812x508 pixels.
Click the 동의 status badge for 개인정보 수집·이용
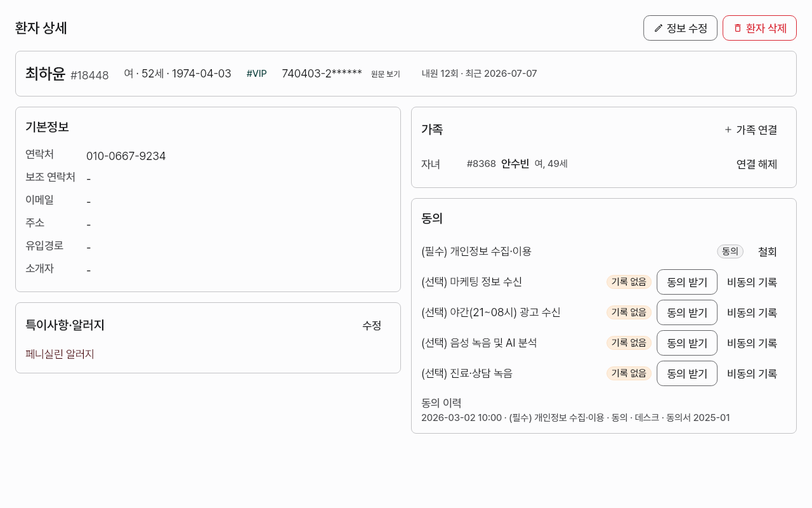click(730, 251)
